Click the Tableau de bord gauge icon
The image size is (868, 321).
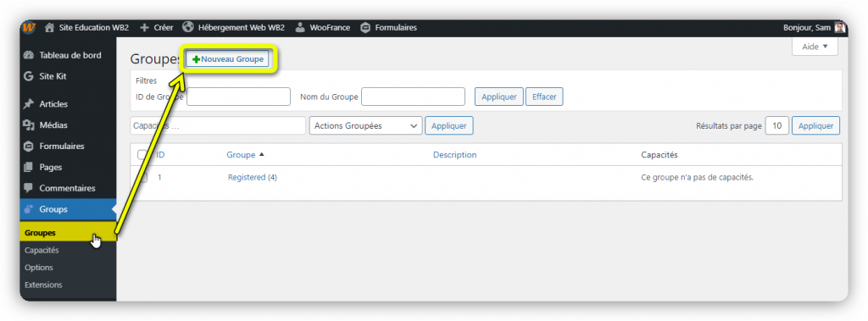click(x=29, y=55)
